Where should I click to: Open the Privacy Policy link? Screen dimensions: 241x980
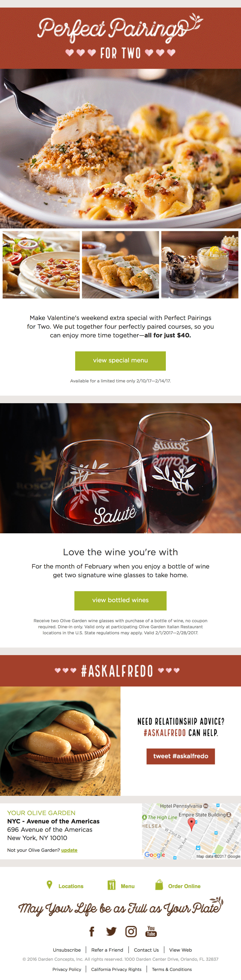(x=67, y=969)
